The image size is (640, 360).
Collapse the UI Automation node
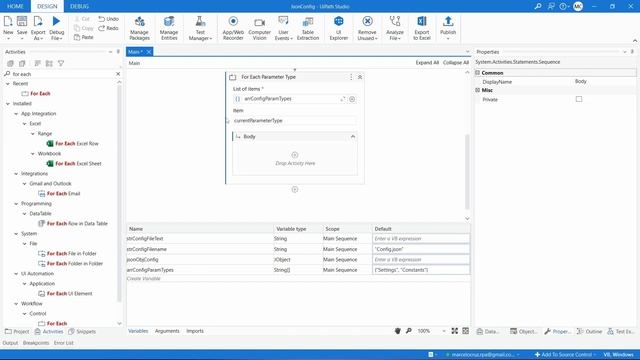pos(16,273)
